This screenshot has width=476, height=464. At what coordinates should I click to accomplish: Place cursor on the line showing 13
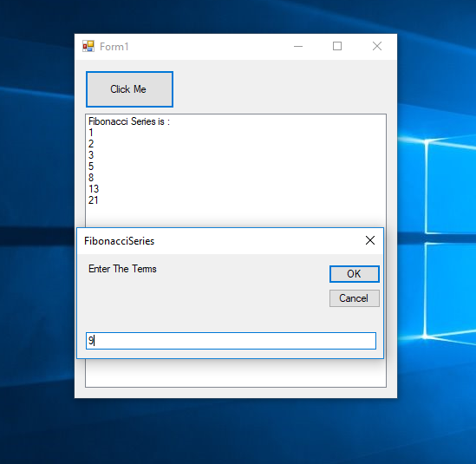coord(94,189)
